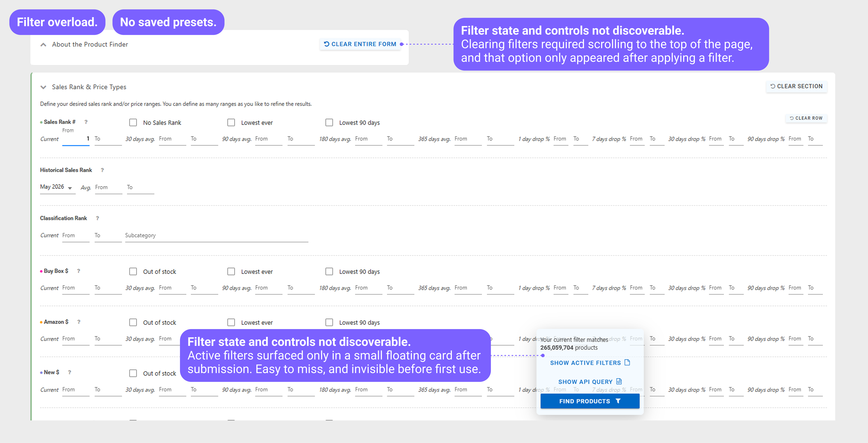Toggle Out of stock for Buy Box $
868x443 pixels.
(x=133, y=271)
